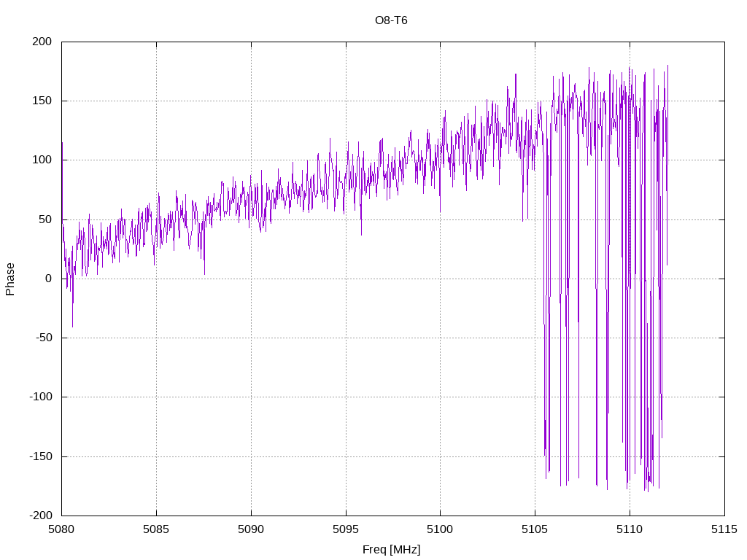The width and height of the screenshot is (747, 560).
Task: Click the y-axis tick label -150
Action: pos(41,456)
